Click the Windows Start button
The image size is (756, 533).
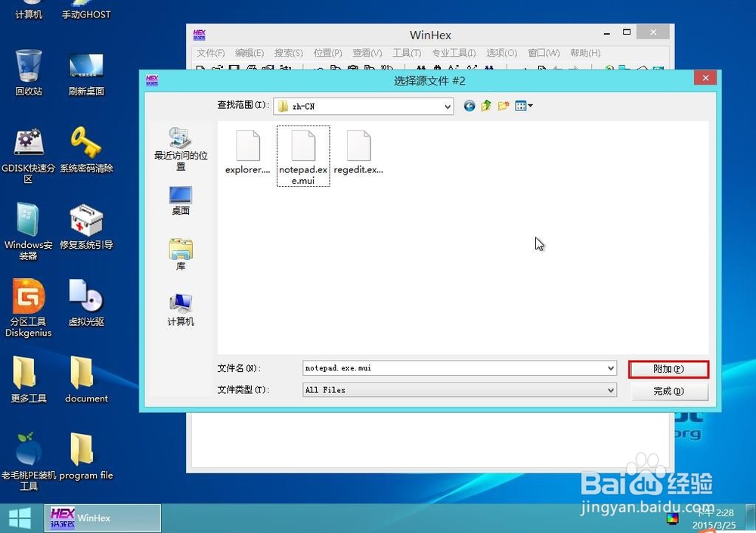(x=20, y=518)
